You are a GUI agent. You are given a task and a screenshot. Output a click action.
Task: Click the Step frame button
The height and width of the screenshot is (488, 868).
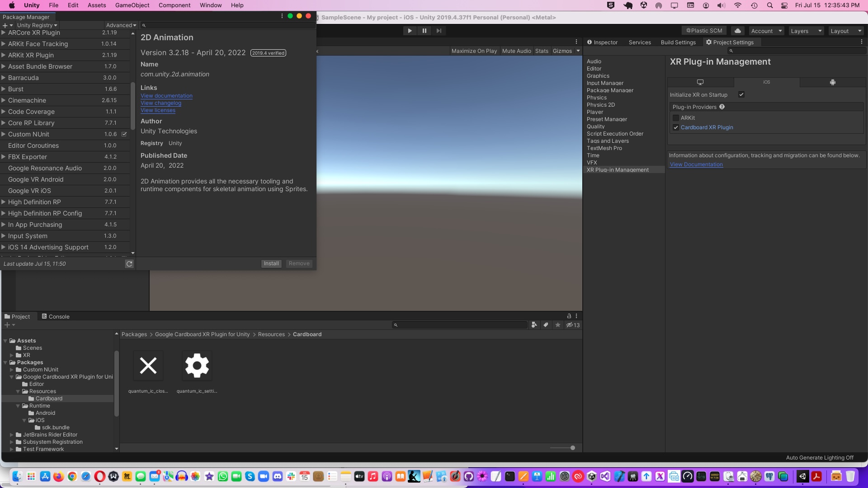(x=439, y=31)
